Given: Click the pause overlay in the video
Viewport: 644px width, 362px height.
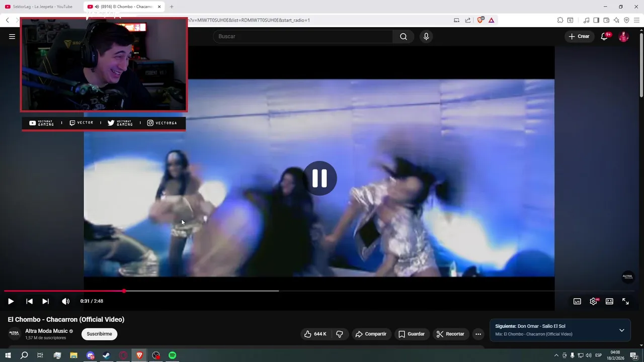Looking at the screenshot, I should (x=319, y=178).
